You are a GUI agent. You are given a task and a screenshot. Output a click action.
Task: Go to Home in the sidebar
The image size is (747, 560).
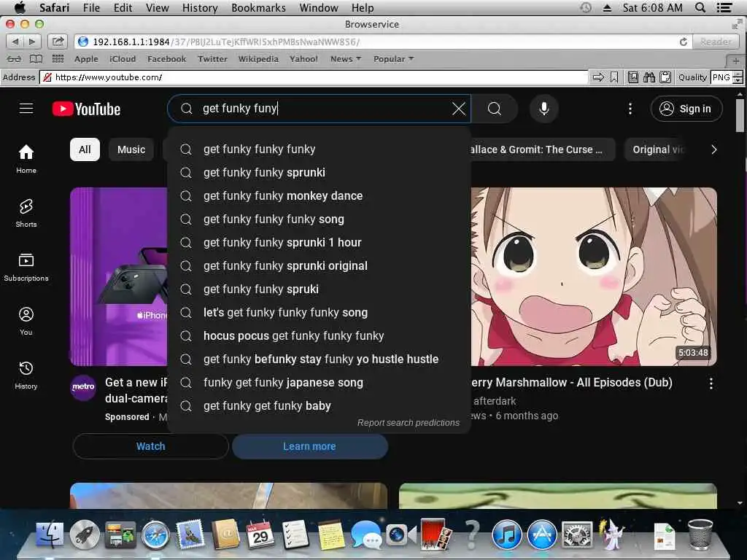pyautogui.click(x=26, y=159)
